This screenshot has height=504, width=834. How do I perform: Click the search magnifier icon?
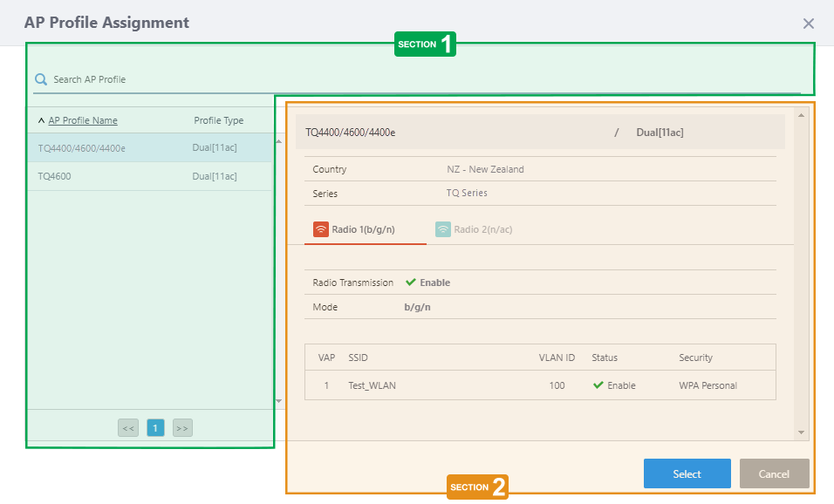click(40, 79)
